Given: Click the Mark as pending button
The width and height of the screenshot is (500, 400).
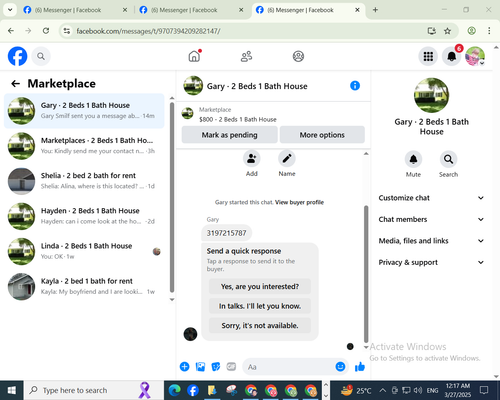Looking at the screenshot, I should tap(229, 135).
